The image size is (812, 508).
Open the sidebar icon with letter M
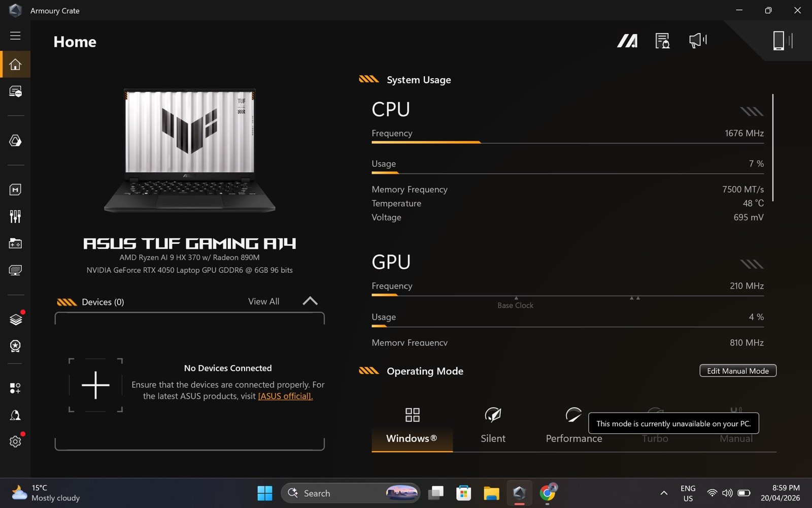[15, 189]
